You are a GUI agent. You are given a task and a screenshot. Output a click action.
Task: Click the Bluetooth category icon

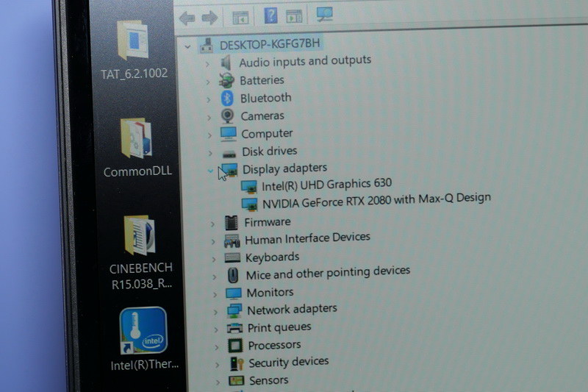pos(227,99)
